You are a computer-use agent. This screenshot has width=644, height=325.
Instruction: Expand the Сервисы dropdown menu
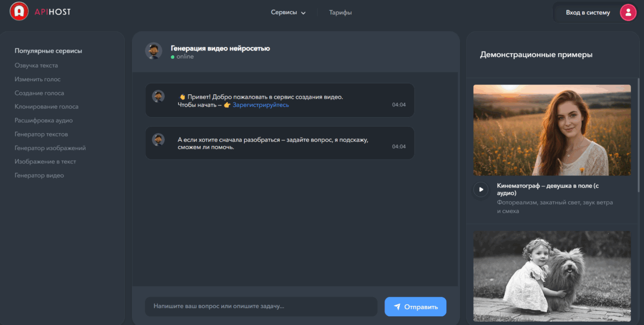[x=288, y=13]
